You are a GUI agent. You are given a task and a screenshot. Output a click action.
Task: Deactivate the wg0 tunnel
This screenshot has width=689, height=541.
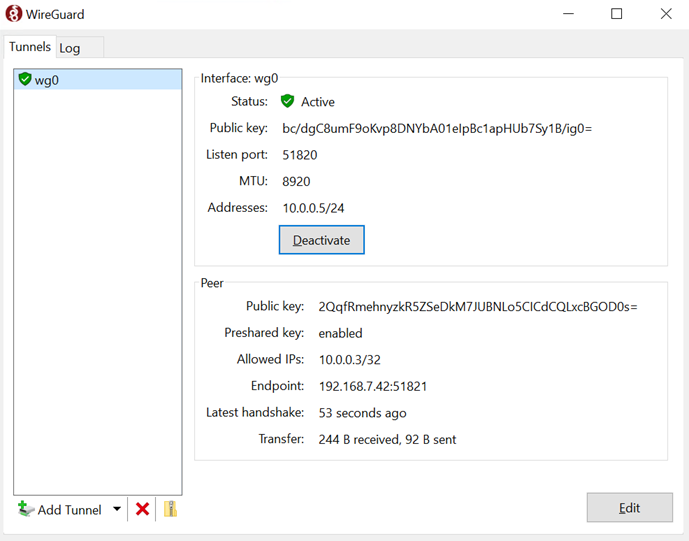322,240
